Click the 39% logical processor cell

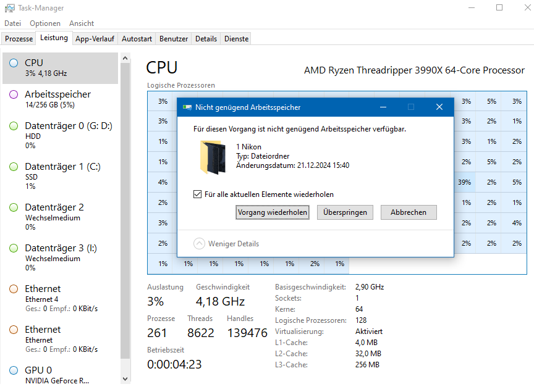[x=464, y=182]
